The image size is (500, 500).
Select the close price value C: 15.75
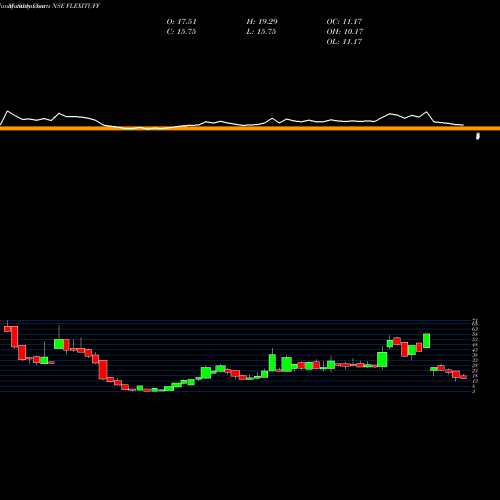(181, 32)
